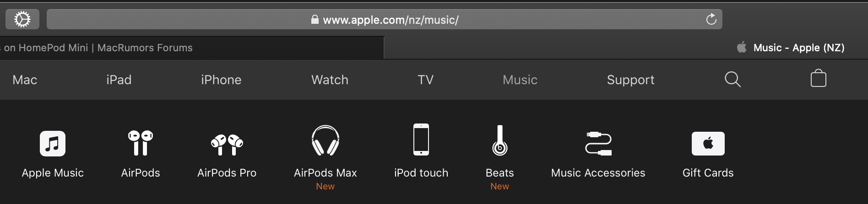Open TV in the navigation bar
Screen dimensions: 868x204
click(425, 80)
